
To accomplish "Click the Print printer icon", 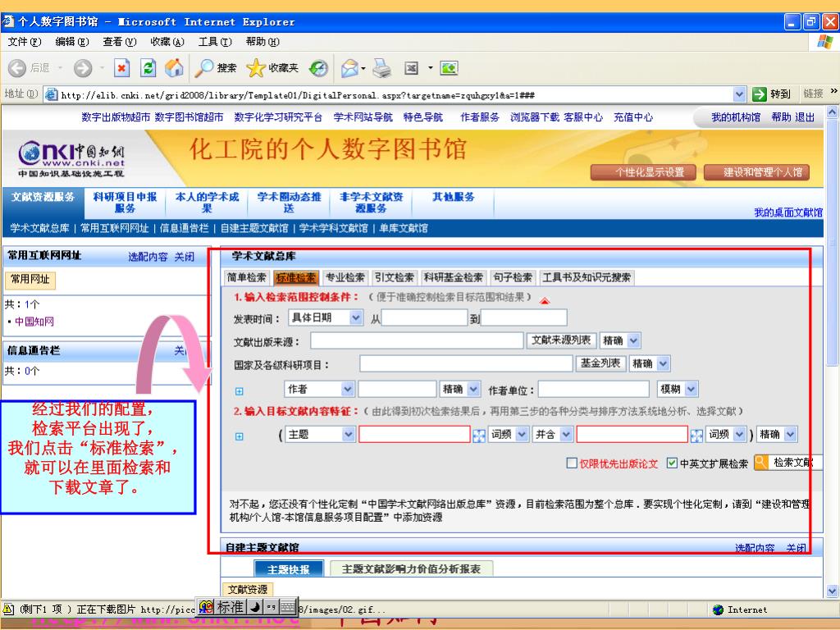I will tap(382, 68).
